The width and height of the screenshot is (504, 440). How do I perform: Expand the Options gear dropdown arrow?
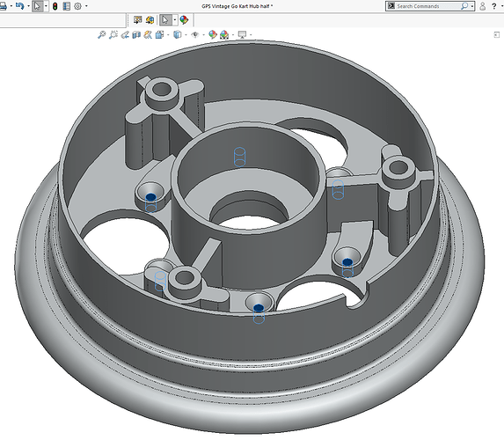tap(86, 6)
